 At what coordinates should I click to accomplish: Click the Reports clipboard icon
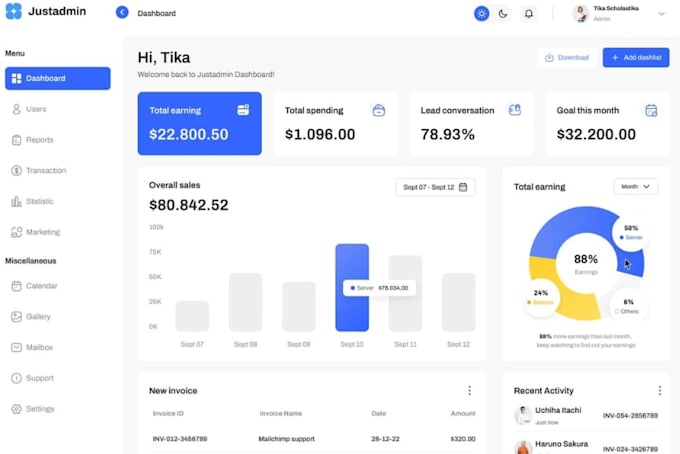click(16, 140)
